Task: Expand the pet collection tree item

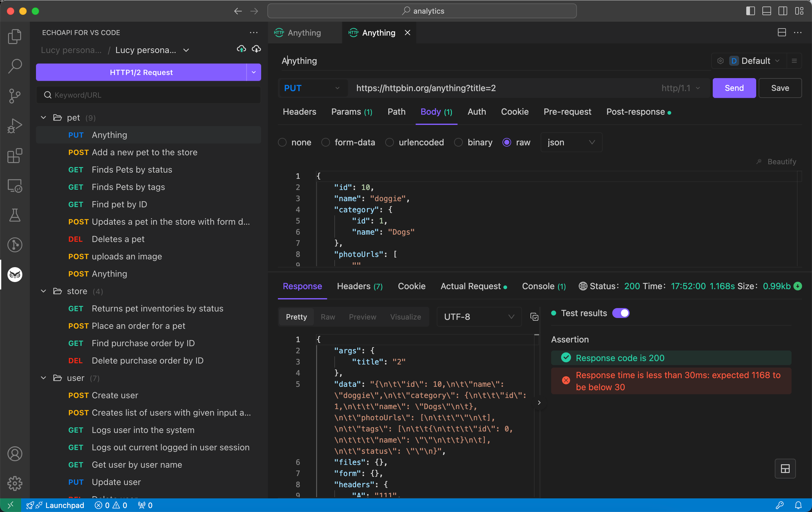Action: click(44, 117)
